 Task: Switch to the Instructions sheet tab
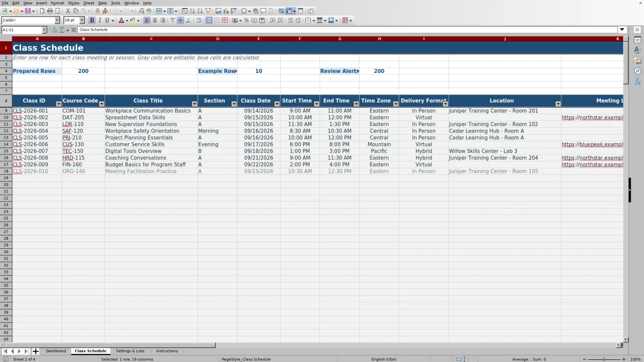coord(167,351)
